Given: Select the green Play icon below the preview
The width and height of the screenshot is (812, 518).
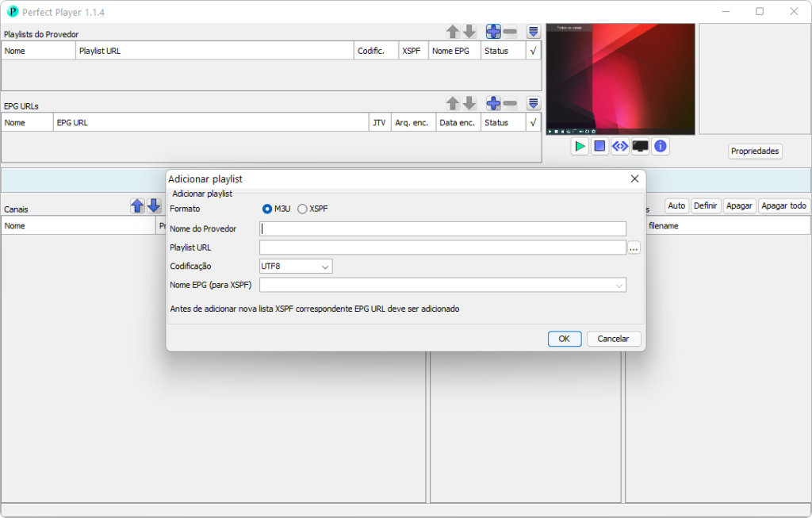Looking at the screenshot, I should coord(580,146).
